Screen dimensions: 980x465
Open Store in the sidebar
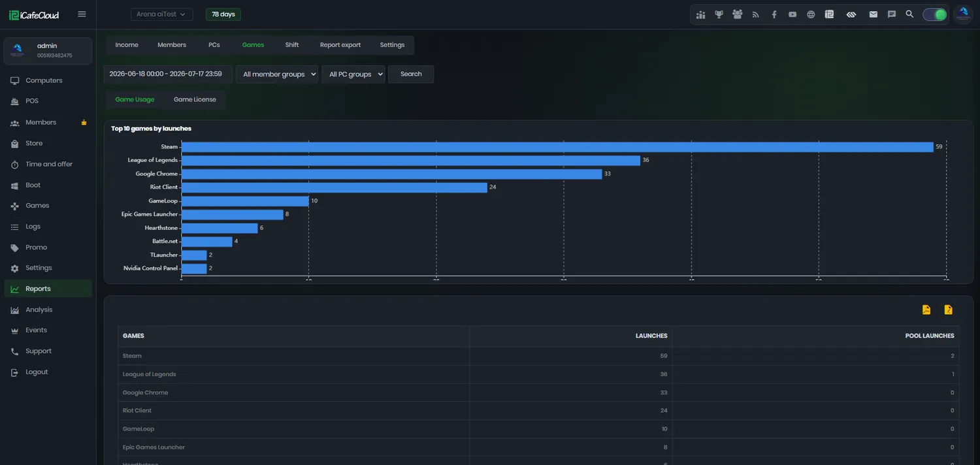click(x=48, y=143)
